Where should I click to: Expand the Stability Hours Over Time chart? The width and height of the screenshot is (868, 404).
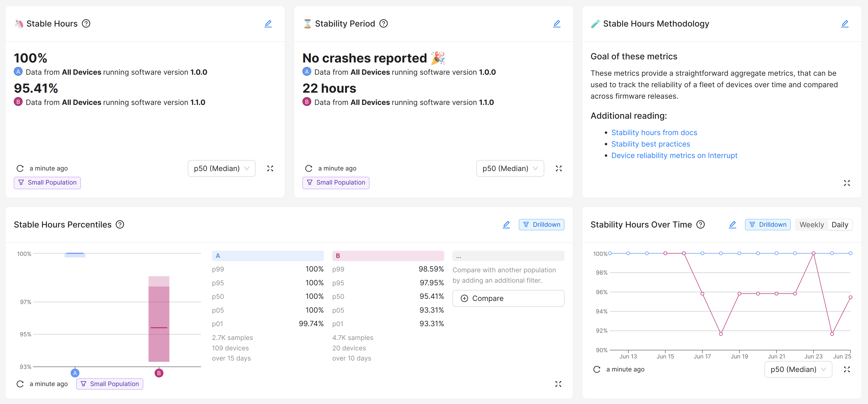(x=846, y=369)
